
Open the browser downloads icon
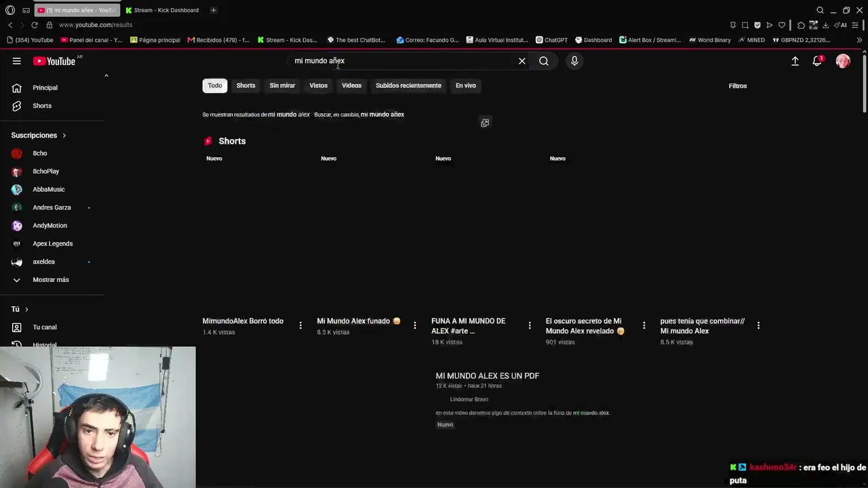(x=825, y=25)
